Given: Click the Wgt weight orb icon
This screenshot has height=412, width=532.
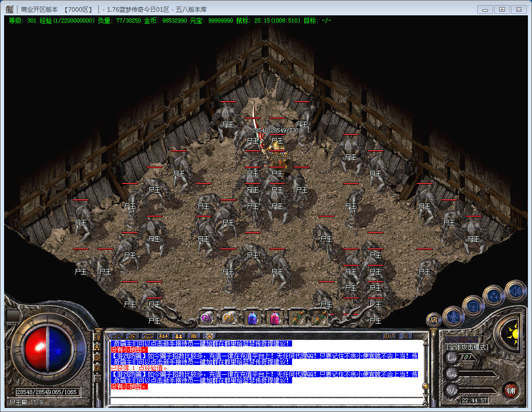Looking at the screenshot, I should [x=452, y=391].
